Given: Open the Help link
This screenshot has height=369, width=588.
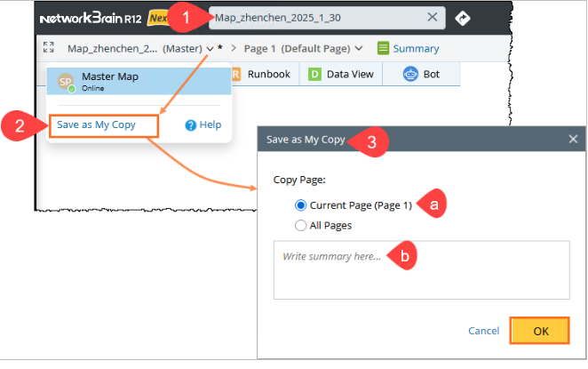Looking at the screenshot, I should tap(203, 124).
